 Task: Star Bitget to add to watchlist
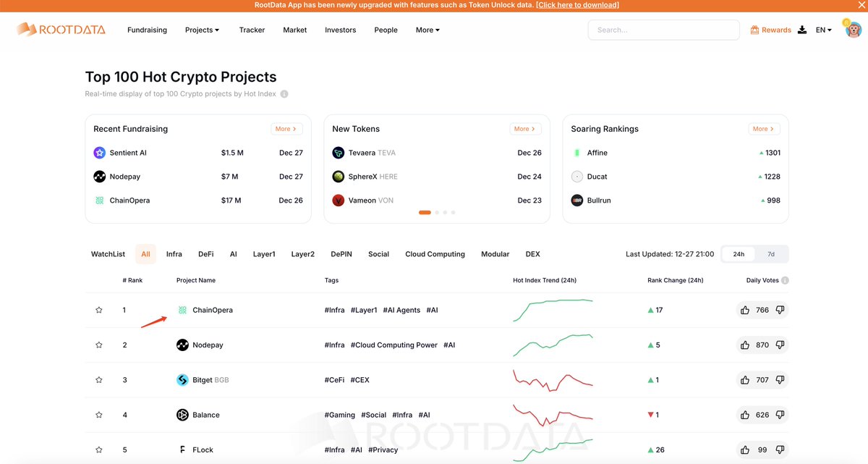(x=99, y=380)
